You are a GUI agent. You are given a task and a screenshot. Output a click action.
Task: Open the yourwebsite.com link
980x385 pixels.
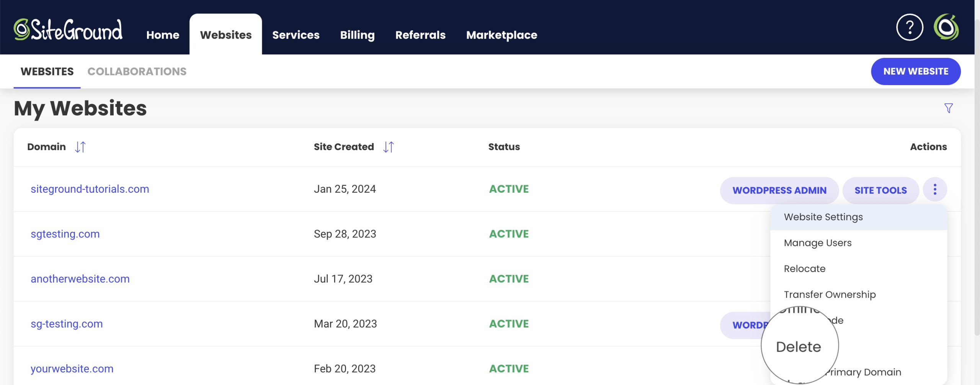(72, 369)
